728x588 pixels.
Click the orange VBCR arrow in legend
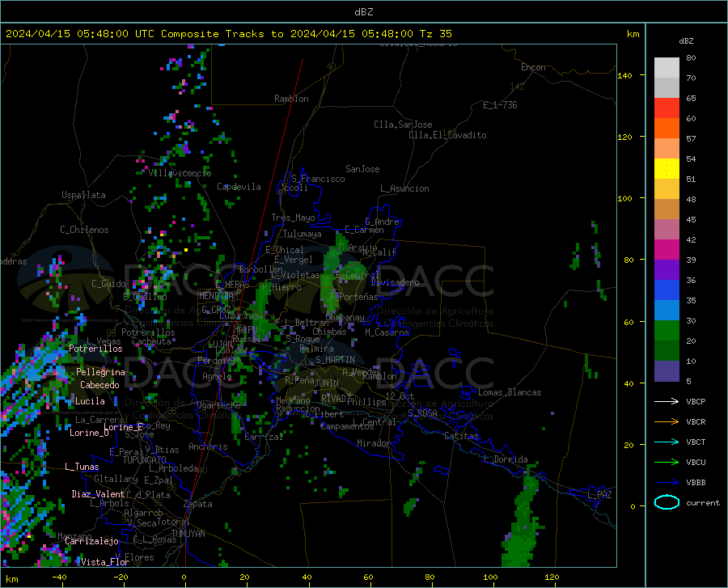point(667,422)
